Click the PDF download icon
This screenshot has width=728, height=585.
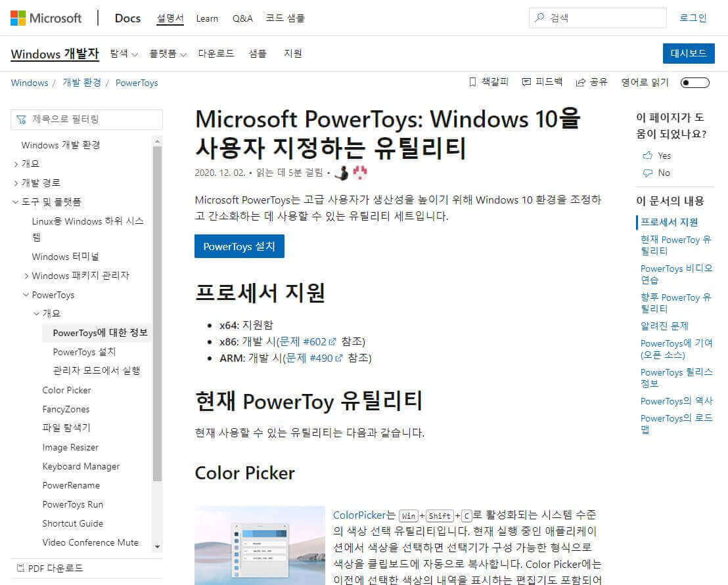click(x=20, y=568)
